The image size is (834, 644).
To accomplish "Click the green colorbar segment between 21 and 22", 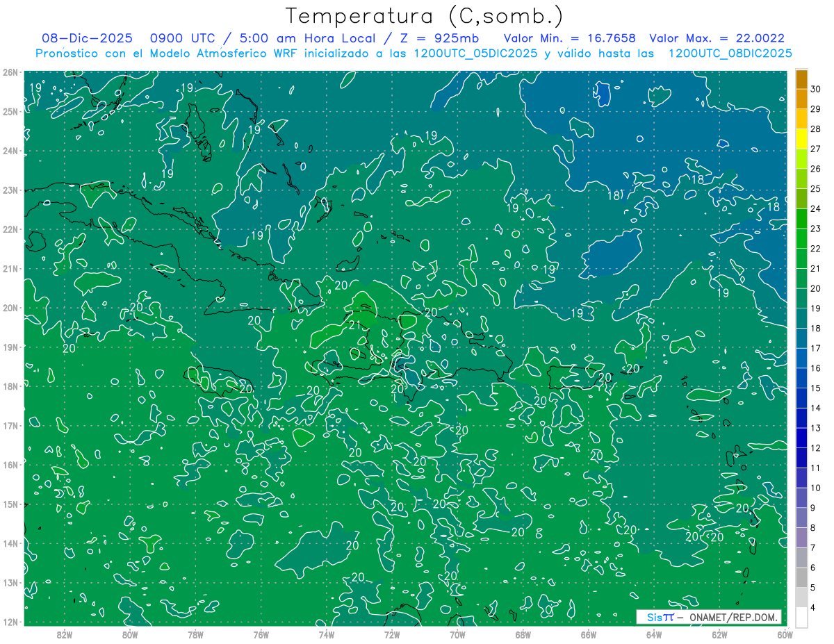I will [x=801, y=258].
